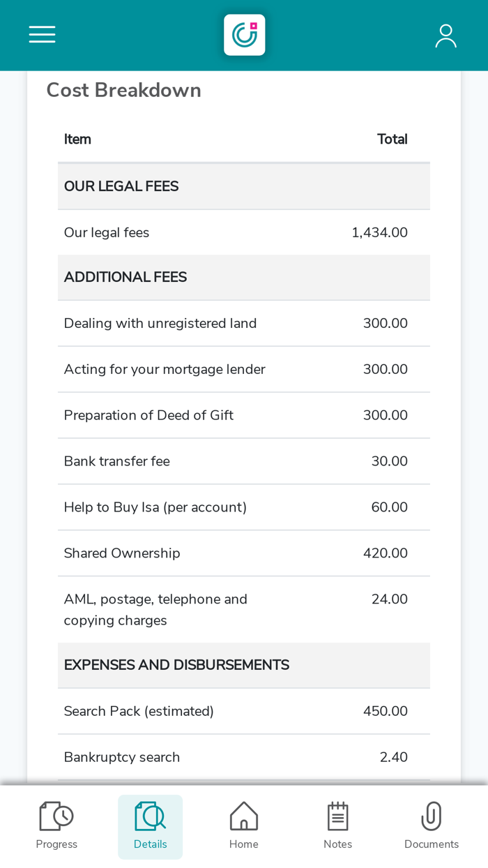The width and height of the screenshot is (488, 868).
Task: Open the Progress tab icon
Action: pyautogui.click(x=56, y=816)
